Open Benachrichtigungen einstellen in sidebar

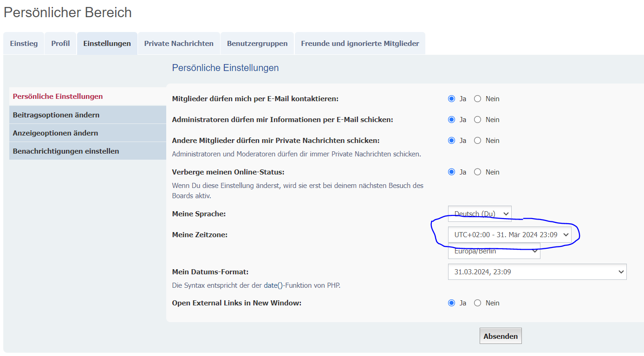(x=66, y=151)
